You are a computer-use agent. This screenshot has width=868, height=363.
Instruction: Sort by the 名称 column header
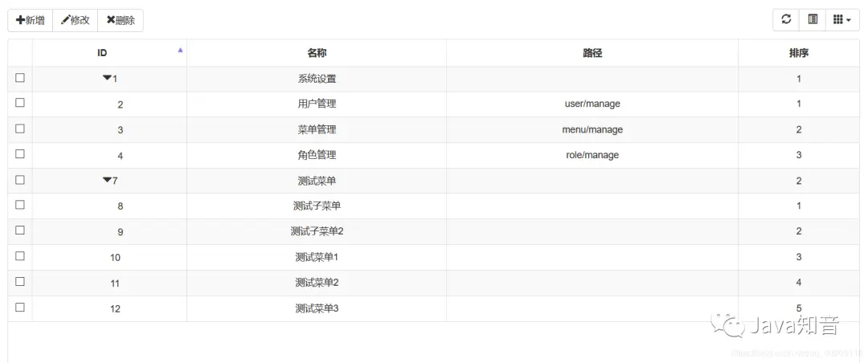(317, 53)
